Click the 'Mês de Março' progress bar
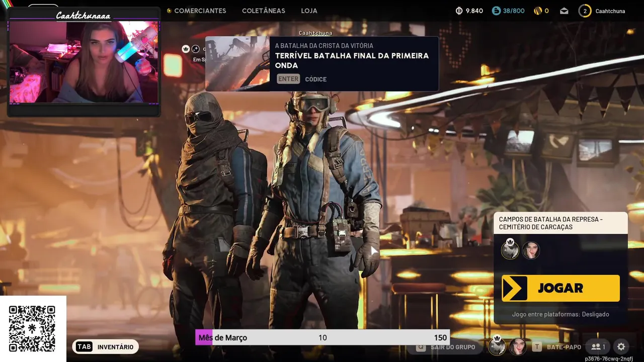The image size is (644, 362). (x=322, y=337)
